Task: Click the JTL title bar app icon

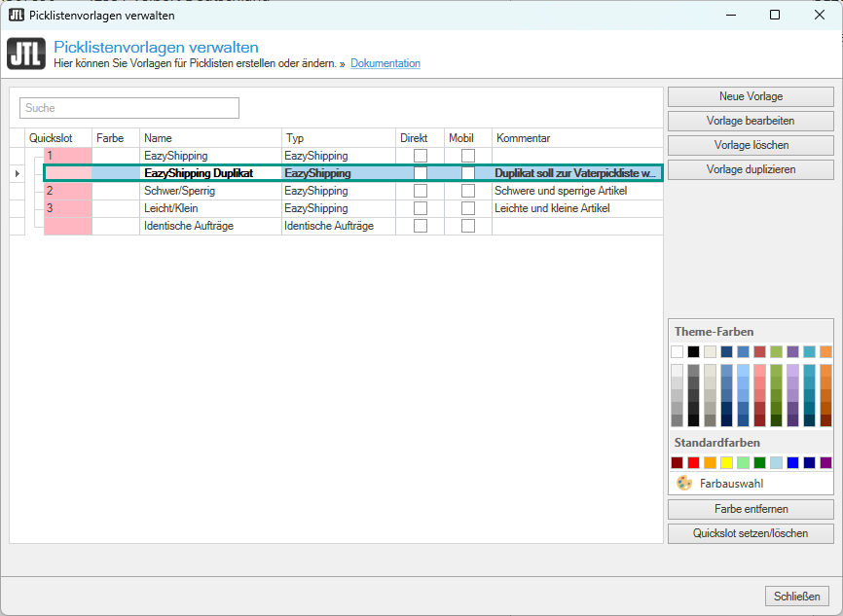Action: click(17, 15)
